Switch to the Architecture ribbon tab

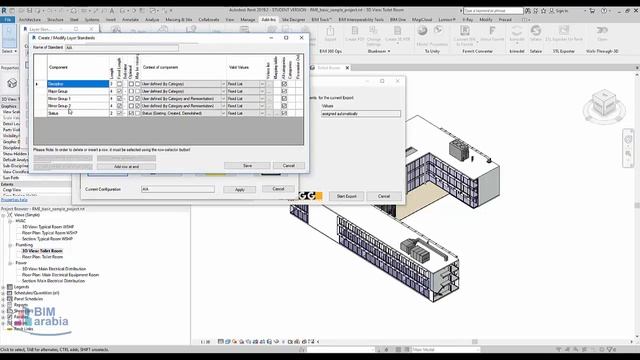30,20
